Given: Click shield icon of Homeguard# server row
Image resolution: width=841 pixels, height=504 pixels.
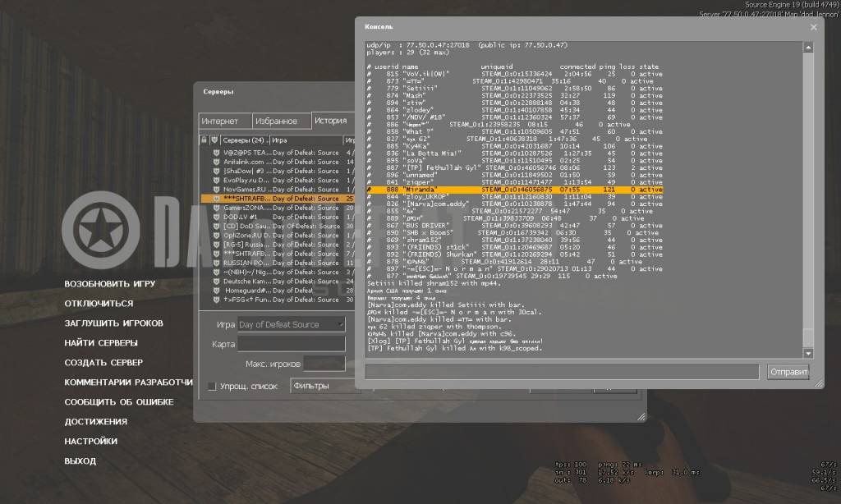Looking at the screenshot, I should [216, 291].
